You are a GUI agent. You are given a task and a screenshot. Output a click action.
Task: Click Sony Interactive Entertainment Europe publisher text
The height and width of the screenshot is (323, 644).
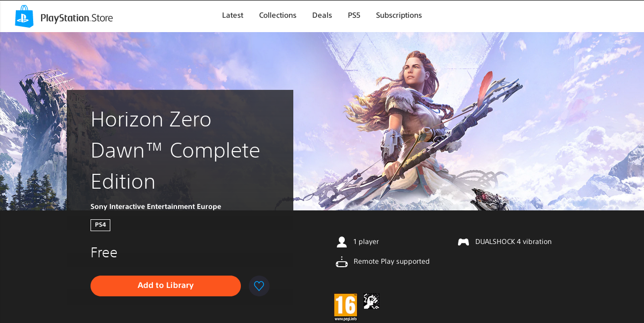[x=156, y=206]
